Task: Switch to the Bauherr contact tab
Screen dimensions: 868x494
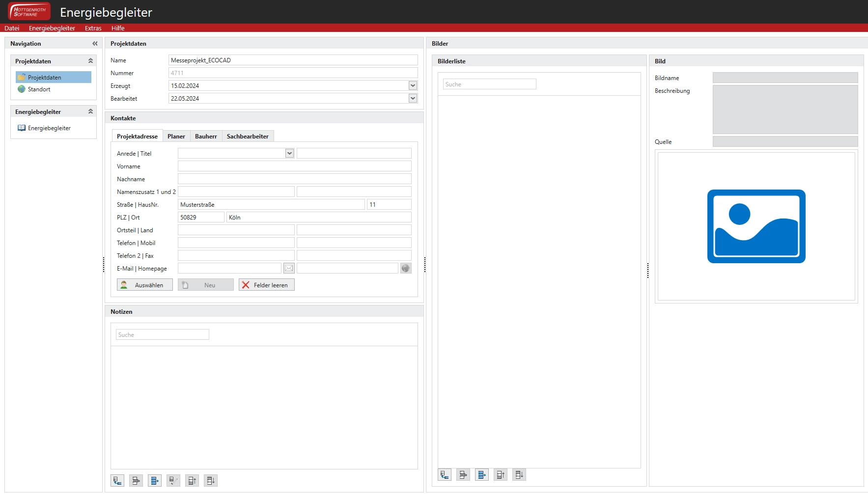Action: pyautogui.click(x=206, y=137)
